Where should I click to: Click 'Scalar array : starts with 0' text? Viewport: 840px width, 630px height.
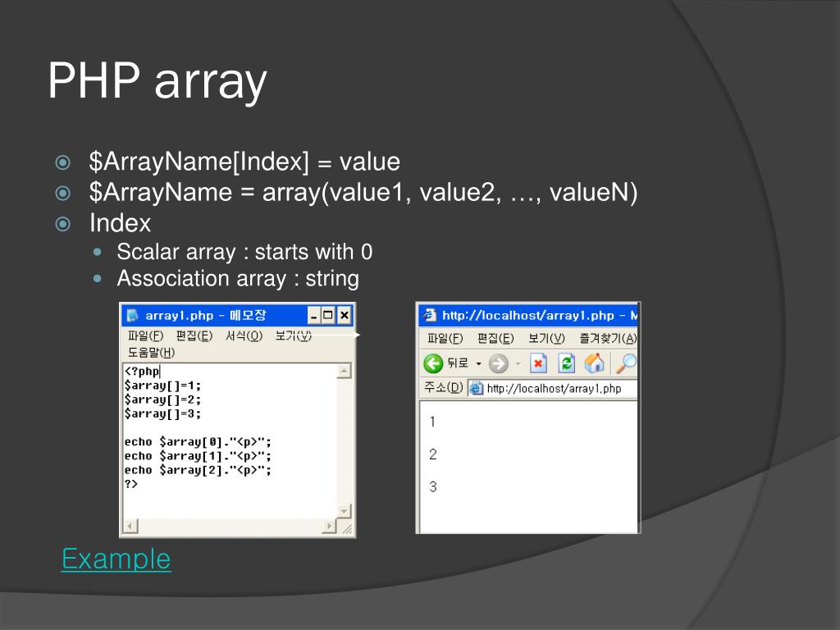point(244,252)
